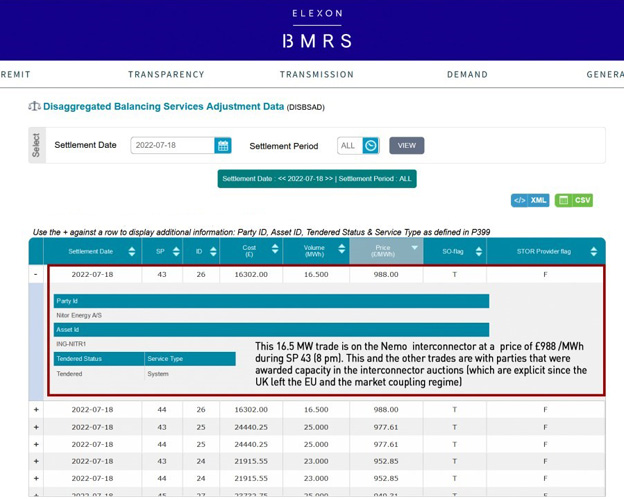Sort table by Volume column

point(341,249)
